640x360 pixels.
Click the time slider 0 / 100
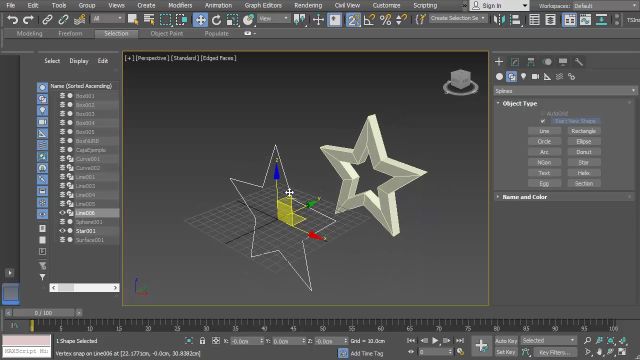[x=43, y=313]
